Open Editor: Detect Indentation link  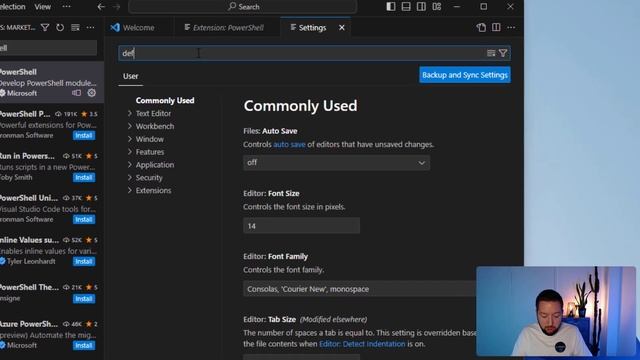[362, 344]
